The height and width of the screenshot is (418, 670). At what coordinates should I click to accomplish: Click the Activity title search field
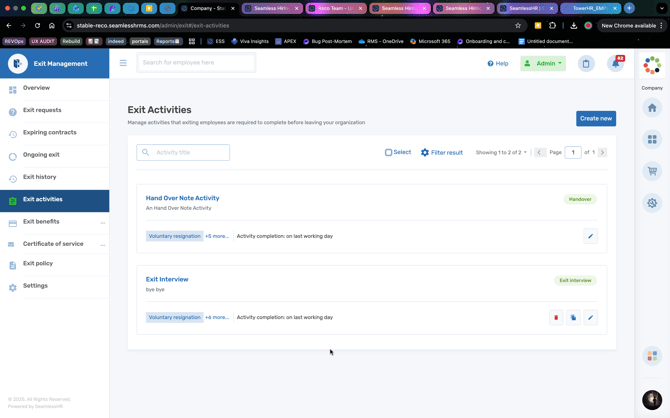click(190, 152)
